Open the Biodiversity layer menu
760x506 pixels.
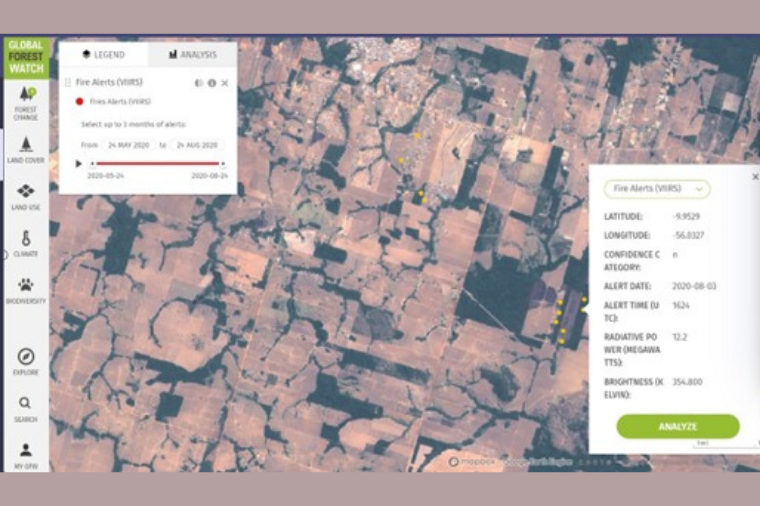tap(25, 290)
